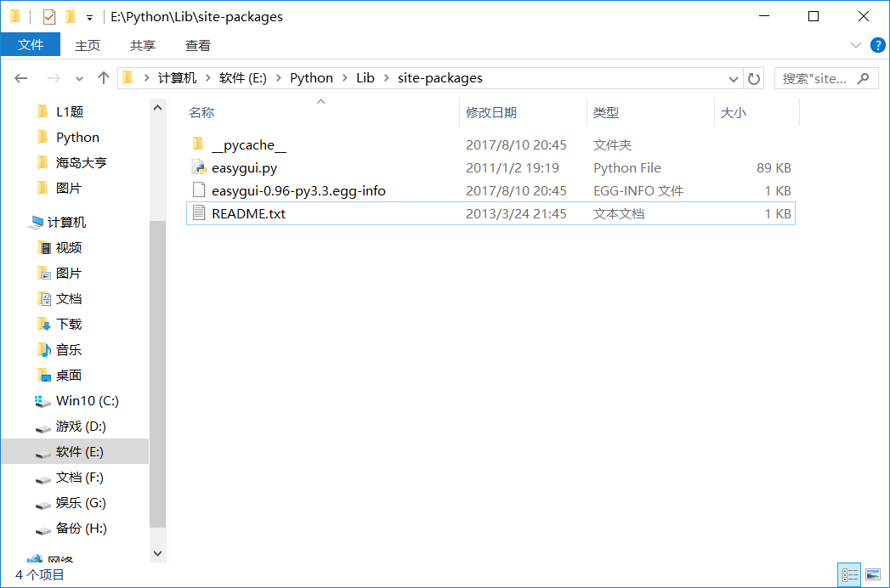Select 软件 (E:) drive in navigation pane

pos(80,451)
